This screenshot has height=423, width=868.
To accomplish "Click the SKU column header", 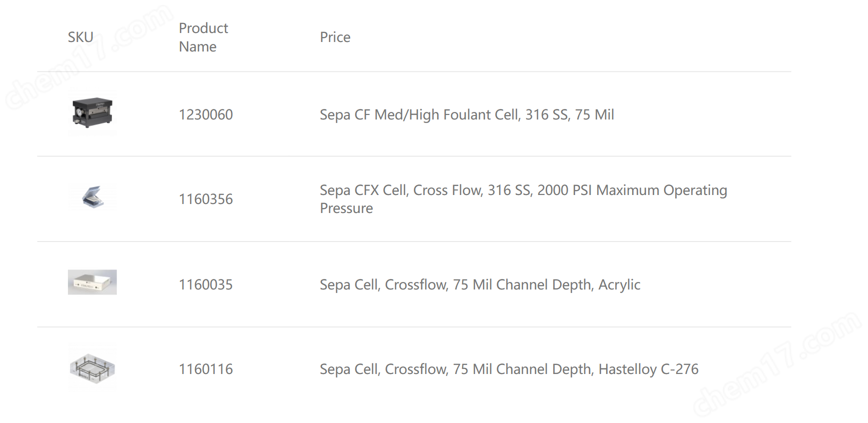I will coord(80,37).
